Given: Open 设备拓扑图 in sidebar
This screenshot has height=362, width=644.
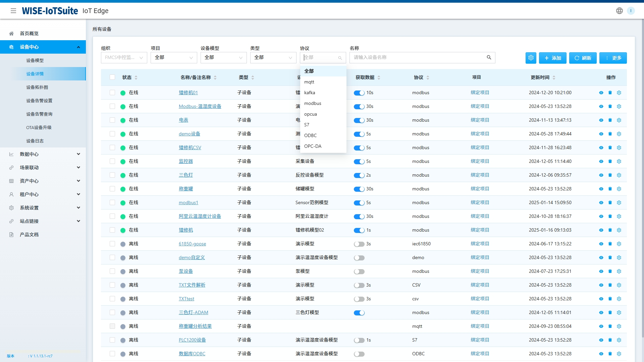Looking at the screenshot, I should [x=37, y=87].
